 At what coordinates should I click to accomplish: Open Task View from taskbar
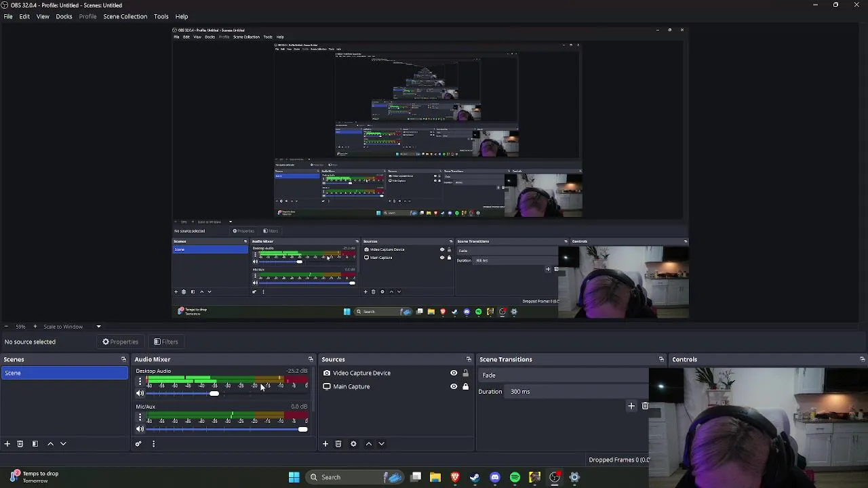pos(416,477)
